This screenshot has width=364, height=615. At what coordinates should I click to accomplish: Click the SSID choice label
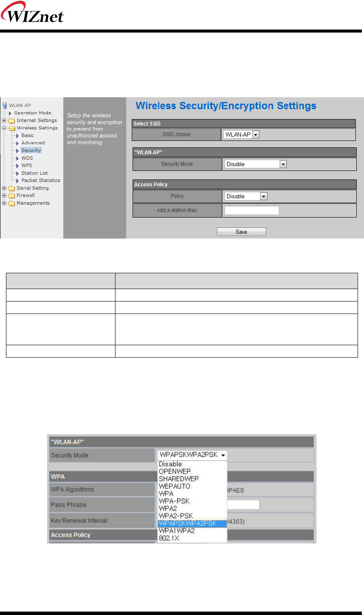tap(176, 134)
